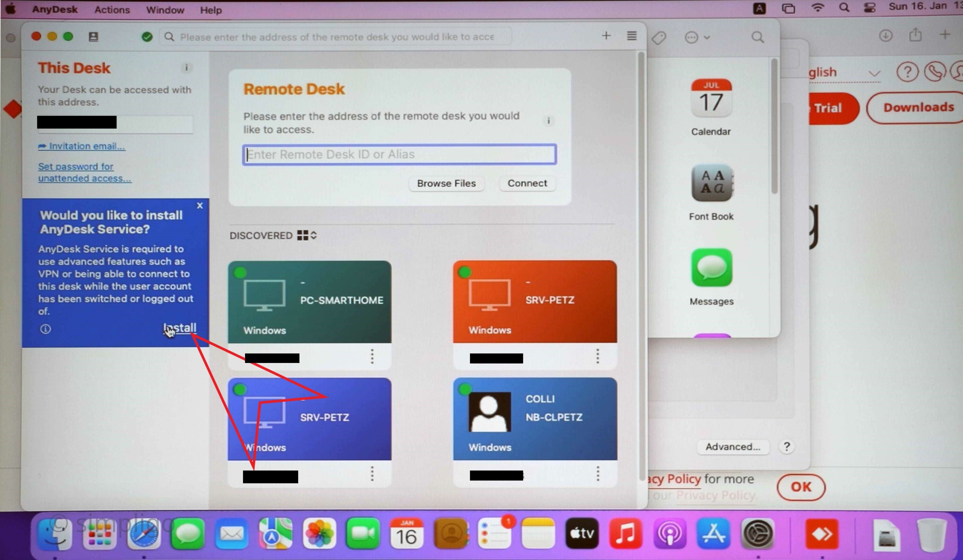The height and width of the screenshot is (560, 963).
Task: Open FaceTime from the Dock
Action: pos(363,534)
